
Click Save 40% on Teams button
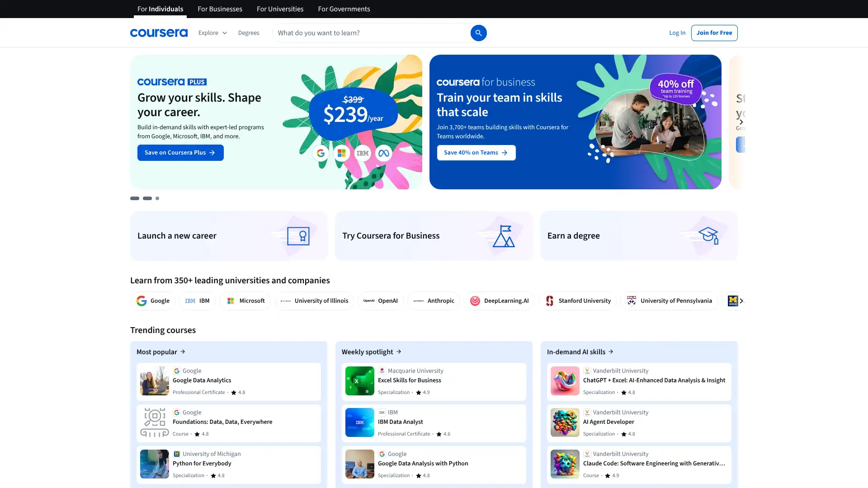tap(476, 153)
